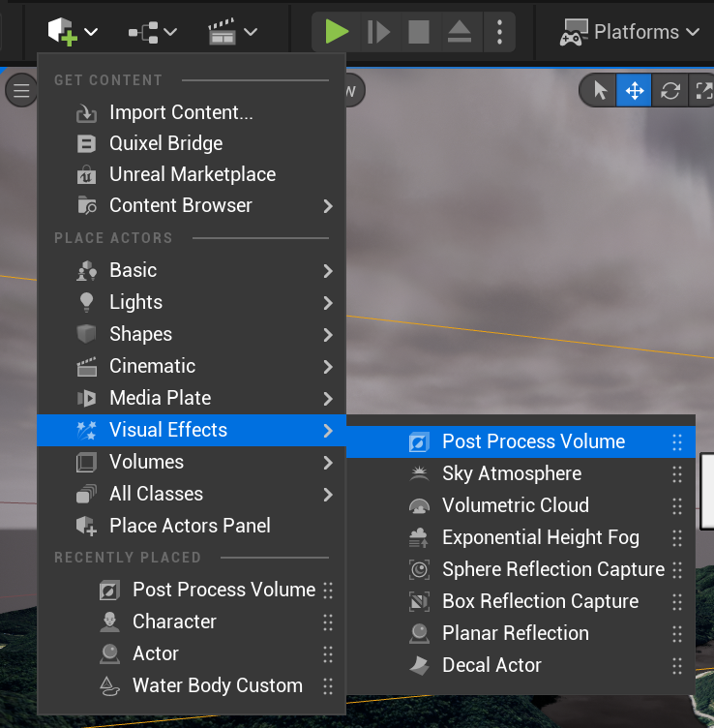The image size is (714, 728).
Task: Select Box Reflection Capture
Action: (x=521, y=602)
